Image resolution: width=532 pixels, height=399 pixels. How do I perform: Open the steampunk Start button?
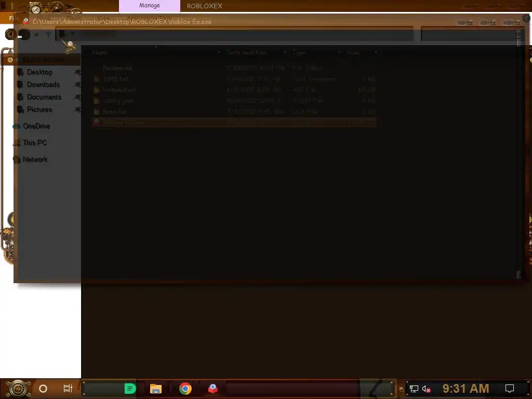(18, 389)
